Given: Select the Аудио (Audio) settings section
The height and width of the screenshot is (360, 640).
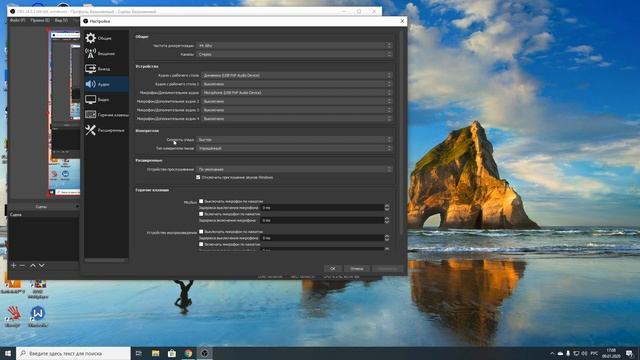Looking at the screenshot, I should [106, 84].
